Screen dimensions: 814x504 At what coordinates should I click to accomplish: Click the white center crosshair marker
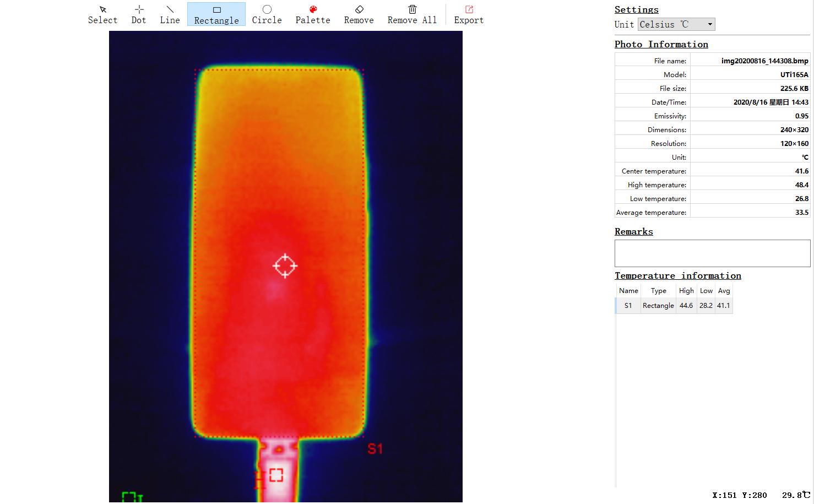285,266
